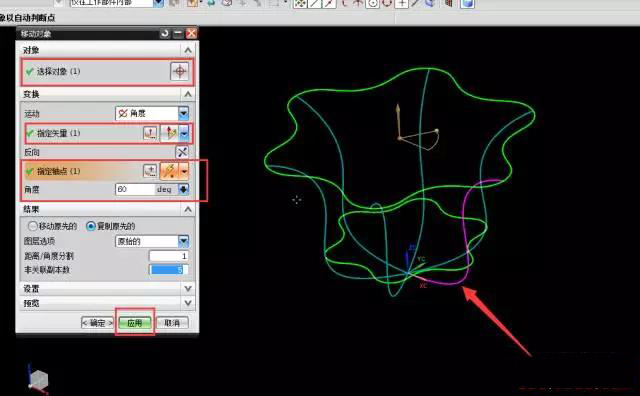Open the 图层选项 dropdown

(x=183, y=241)
